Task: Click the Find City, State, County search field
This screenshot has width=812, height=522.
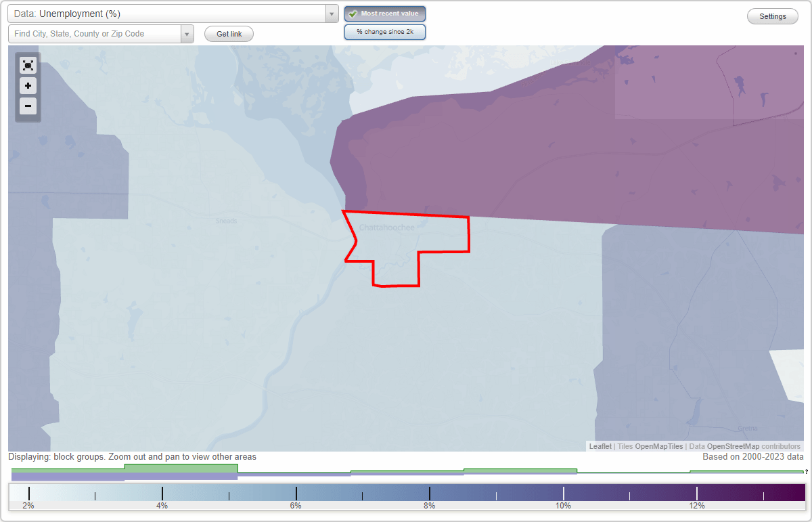Action: (x=95, y=34)
